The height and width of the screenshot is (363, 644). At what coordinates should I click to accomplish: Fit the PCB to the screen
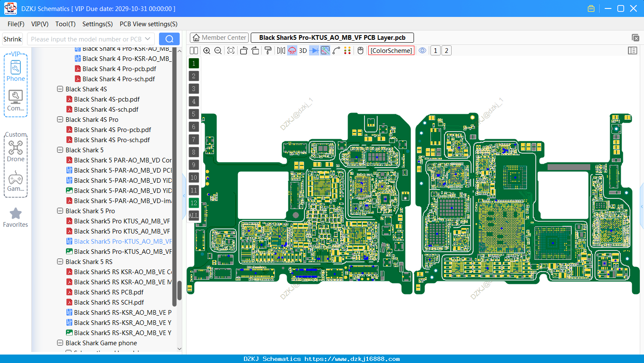pyautogui.click(x=231, y=50)
